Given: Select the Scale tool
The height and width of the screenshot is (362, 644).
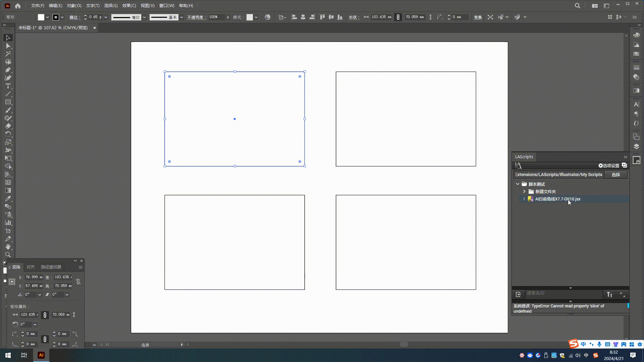Looking at the screenshot, I should tap(8, 142).
